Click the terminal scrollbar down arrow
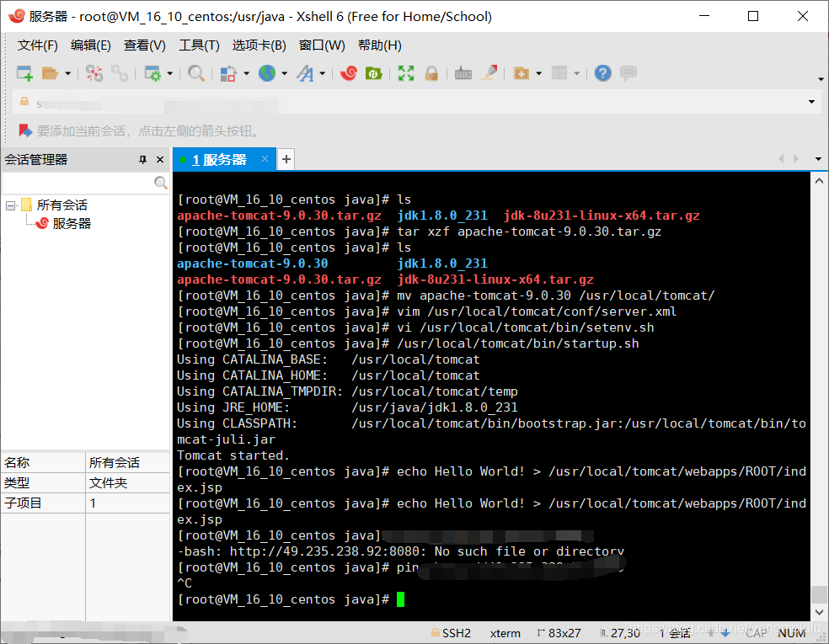829x644 pixels. 819,612
